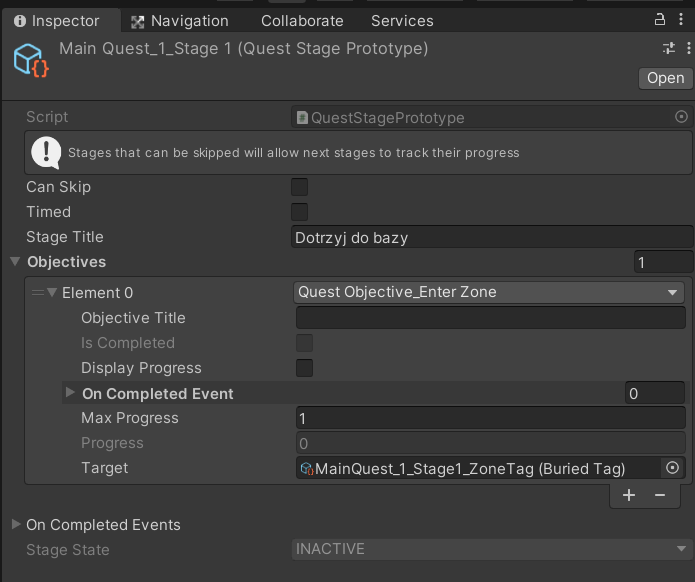Click the empty Objective Title field
Image resolution: width=695 pixels, height=582 pixels.
pyautogui.click(x=491, y=318)
